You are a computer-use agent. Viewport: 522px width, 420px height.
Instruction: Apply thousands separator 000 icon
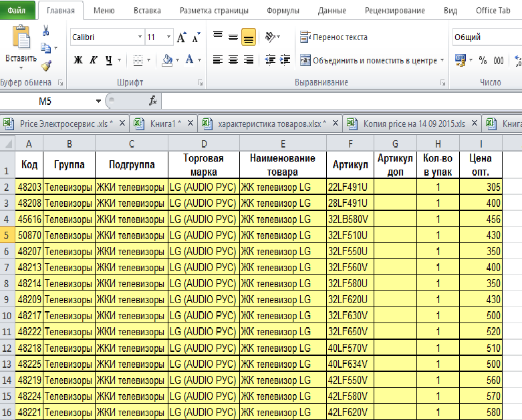pyautogui.click(x=499, y=61)
